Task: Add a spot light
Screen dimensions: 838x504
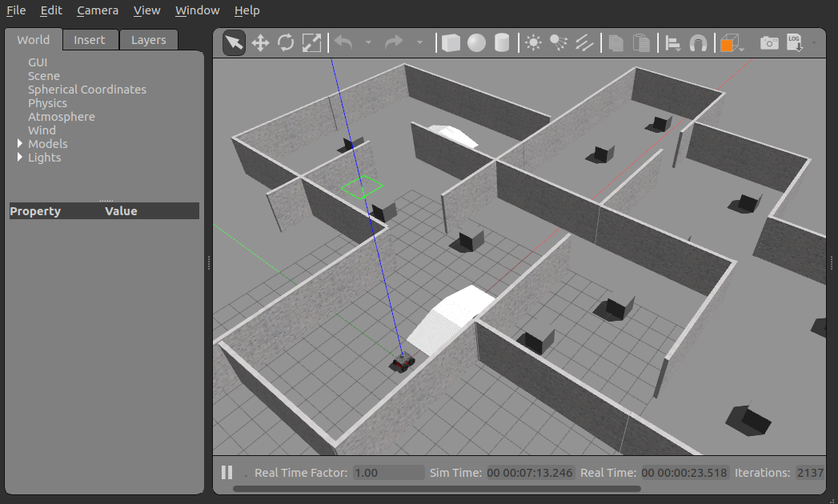Action: [x=559, y=42]
